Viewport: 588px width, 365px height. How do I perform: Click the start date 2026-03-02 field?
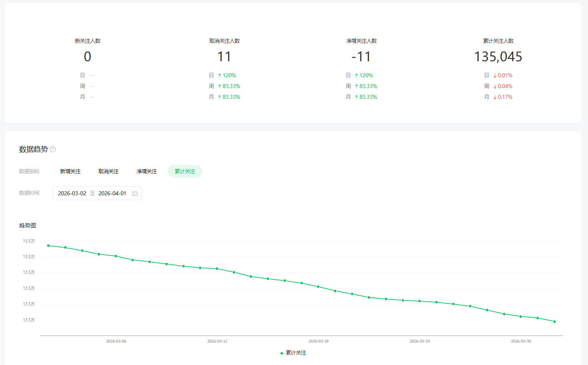click(72, 193)
